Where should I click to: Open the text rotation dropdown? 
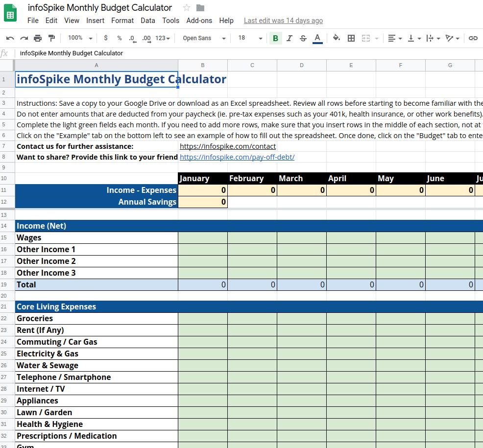tap(453, 38)
